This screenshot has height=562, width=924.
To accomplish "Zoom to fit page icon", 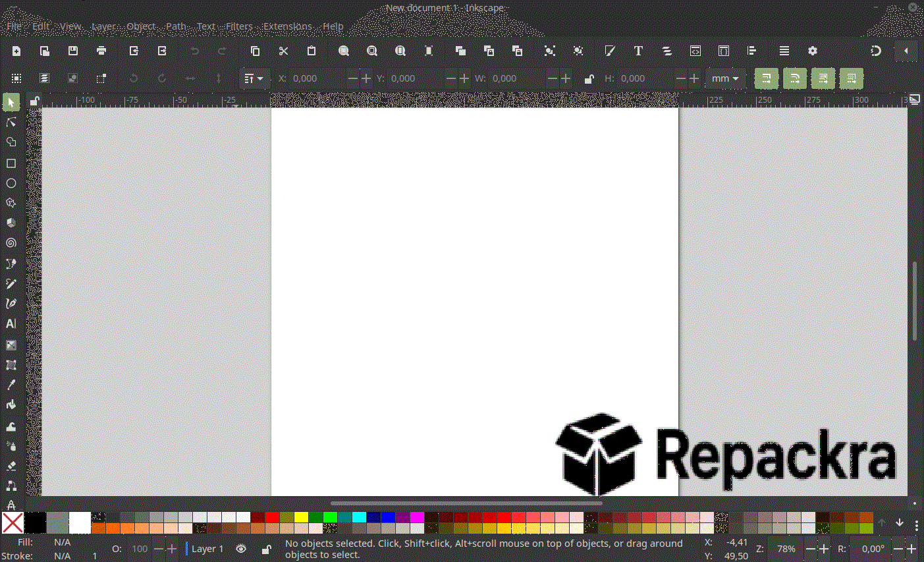I will point(400,51).
